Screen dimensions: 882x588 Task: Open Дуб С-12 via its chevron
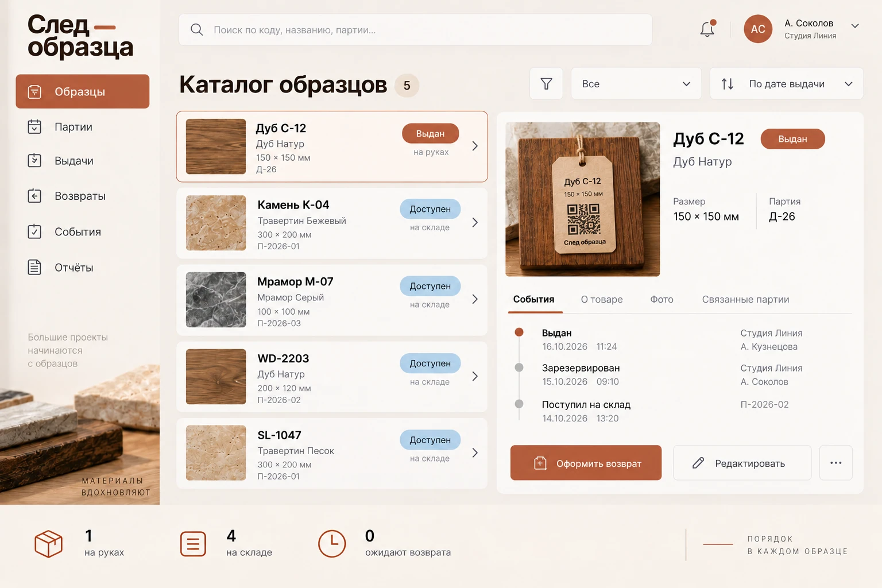click(x=475, y=146)
